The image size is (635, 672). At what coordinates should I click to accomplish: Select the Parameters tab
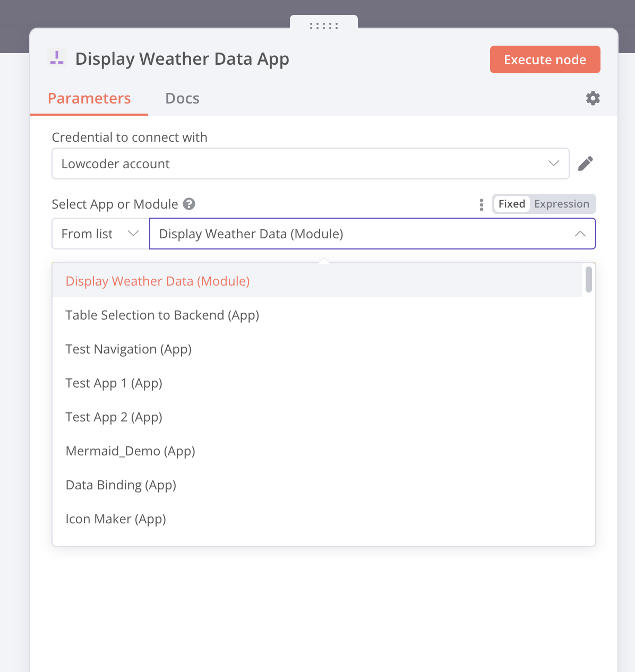pos(89,98)
